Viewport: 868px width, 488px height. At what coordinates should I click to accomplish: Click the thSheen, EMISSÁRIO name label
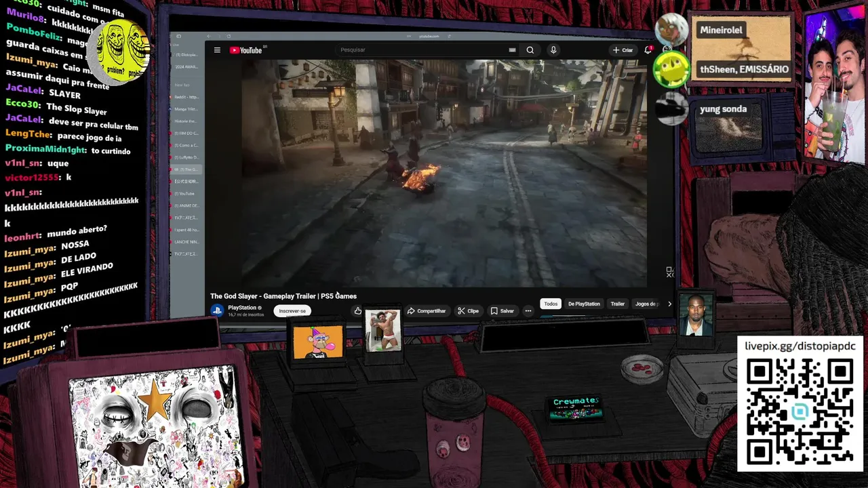click(744, 69)
